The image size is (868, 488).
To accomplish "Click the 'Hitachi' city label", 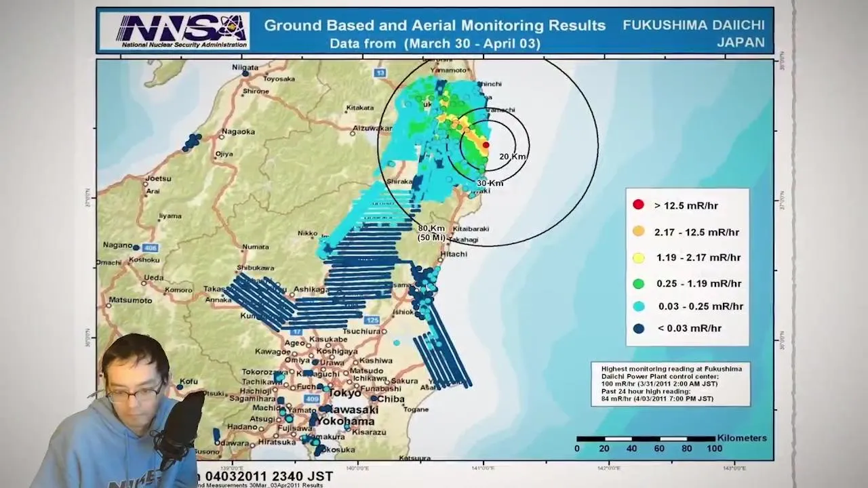I will [x=454, y=253].
